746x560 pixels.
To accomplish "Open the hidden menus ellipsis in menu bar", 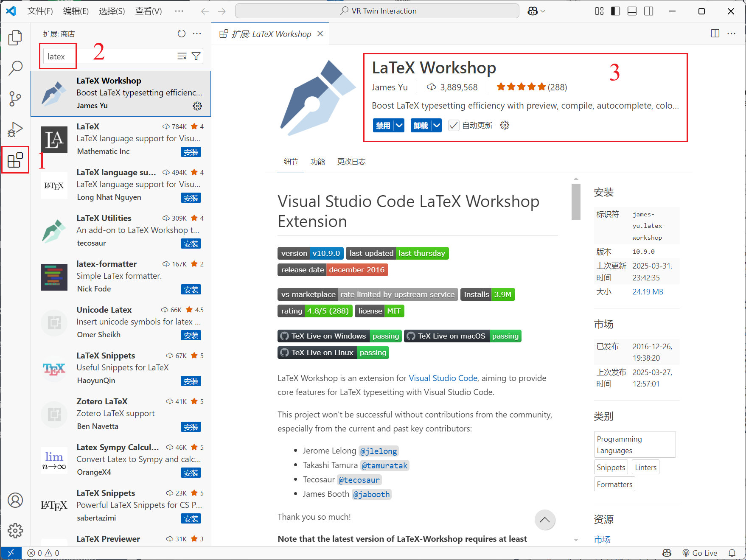I will [179, 11].
